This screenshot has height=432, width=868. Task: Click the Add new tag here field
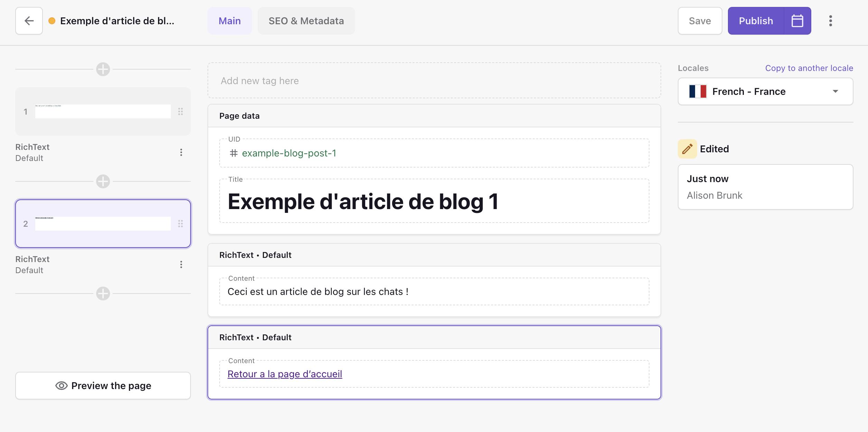click(x=434, y=81)
